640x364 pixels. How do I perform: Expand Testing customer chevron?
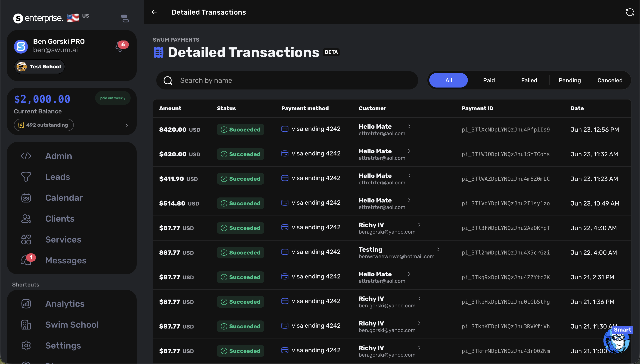click(x=438, y=249)
